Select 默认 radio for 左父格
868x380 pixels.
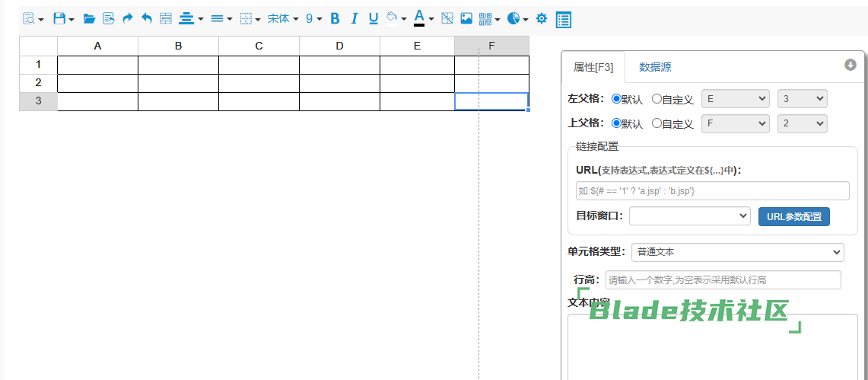coord(616,99)
